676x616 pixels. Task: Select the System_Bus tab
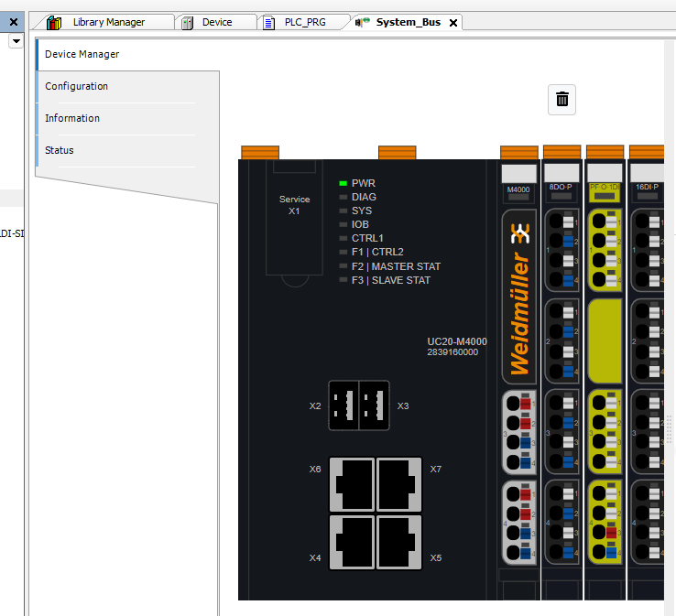coord(408,22)
